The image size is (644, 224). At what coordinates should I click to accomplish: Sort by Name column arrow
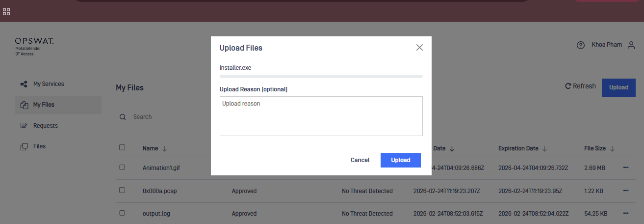point(164,148)
